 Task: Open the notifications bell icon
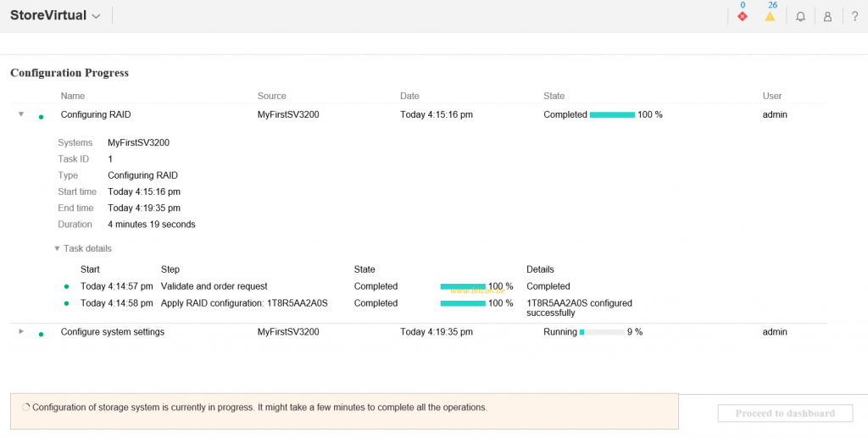(x=800, y=16)
